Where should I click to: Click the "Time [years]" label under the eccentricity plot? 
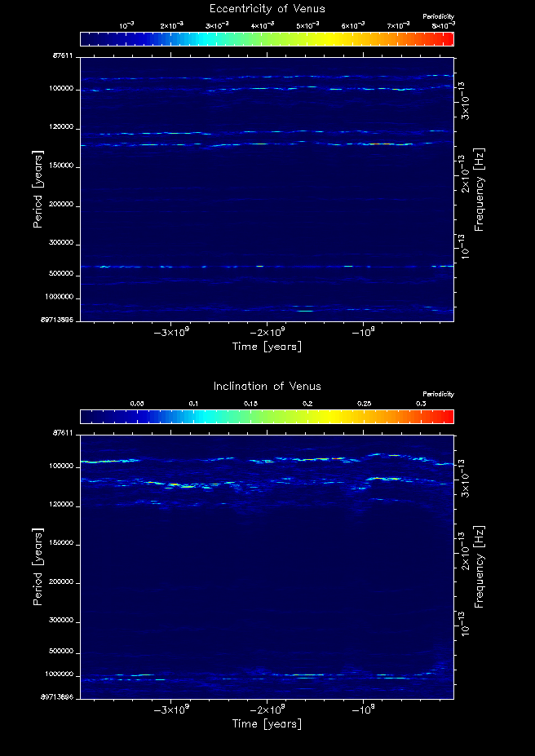click(267, 347)
